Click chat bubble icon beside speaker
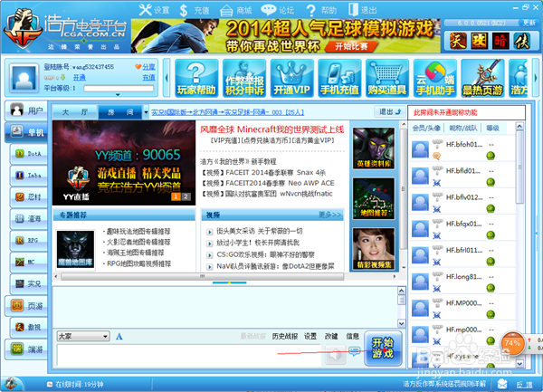Screen dimensions: 543x392 point(354,351)
